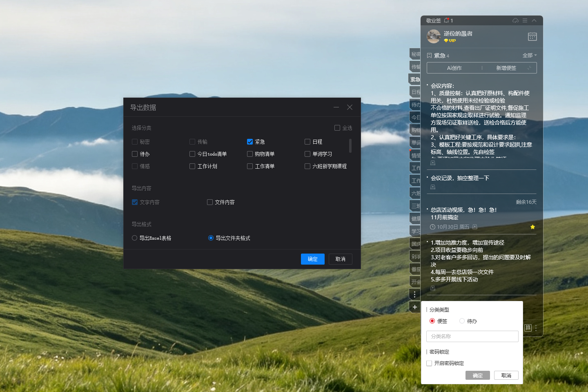Switch to the 紧急 side tab
The image size is (588, 392).
415,79
